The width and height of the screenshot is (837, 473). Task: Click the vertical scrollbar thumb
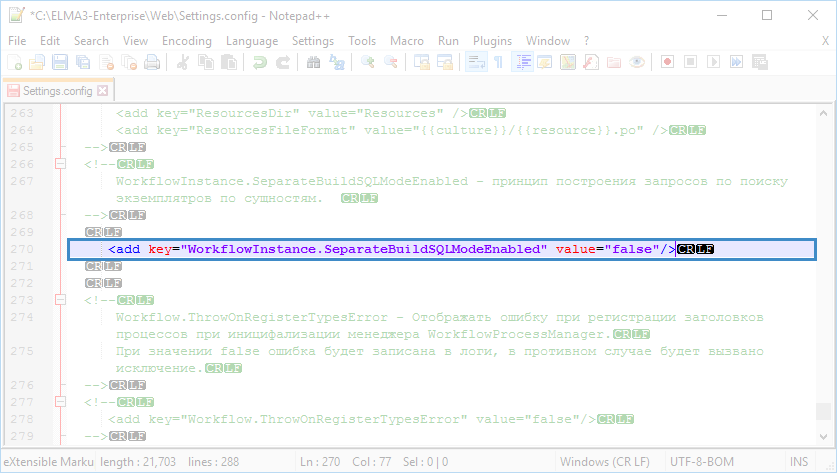(823, 410)
